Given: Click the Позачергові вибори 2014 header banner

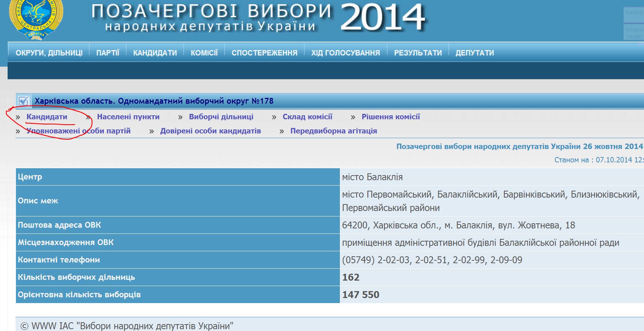Looking at the screenshot, I should click(x=258, y=17).
